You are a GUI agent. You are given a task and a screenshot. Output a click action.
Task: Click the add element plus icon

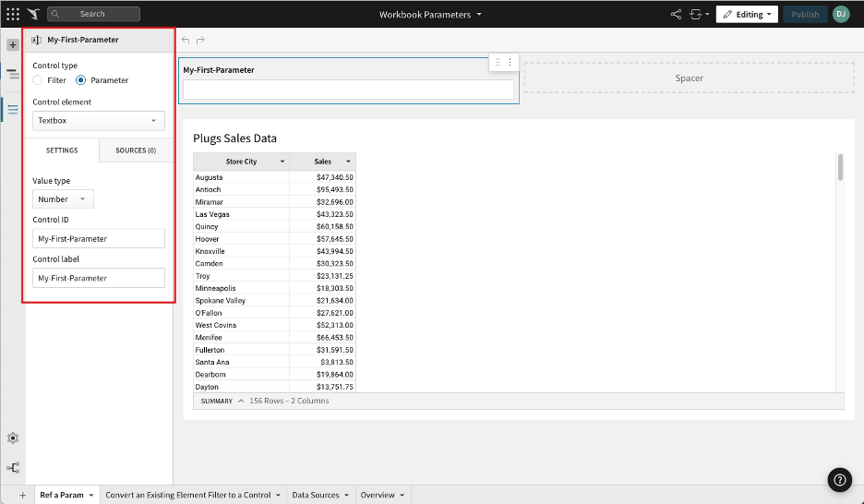[13, 44]
